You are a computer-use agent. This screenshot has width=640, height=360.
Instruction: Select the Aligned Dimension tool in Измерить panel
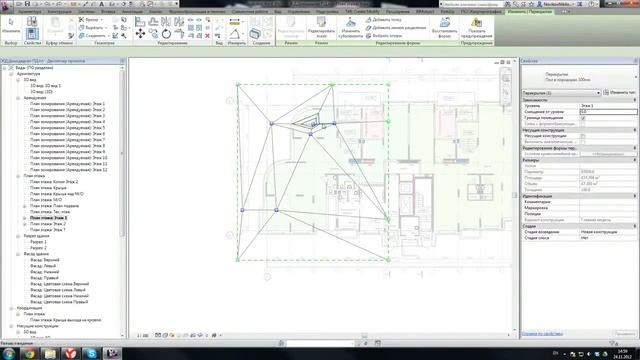(235, 22)
